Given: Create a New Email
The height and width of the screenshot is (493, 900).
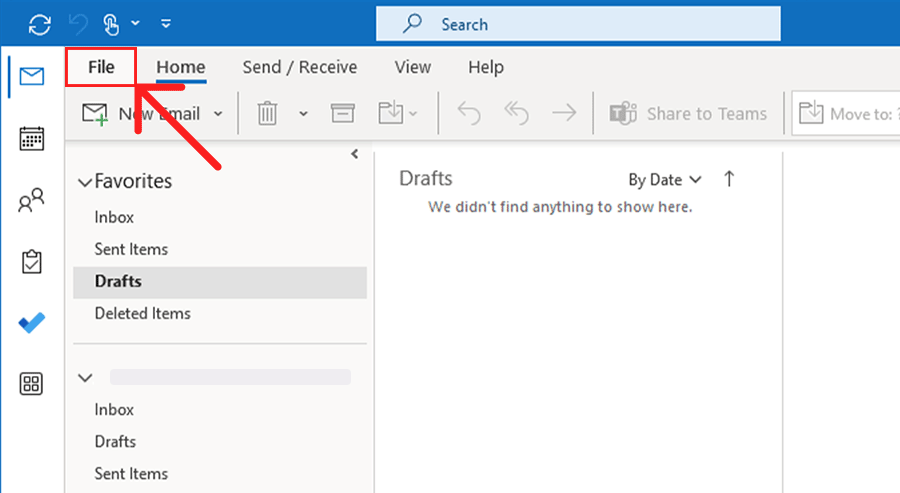Looking at the screenshot, I should [141, 114].
